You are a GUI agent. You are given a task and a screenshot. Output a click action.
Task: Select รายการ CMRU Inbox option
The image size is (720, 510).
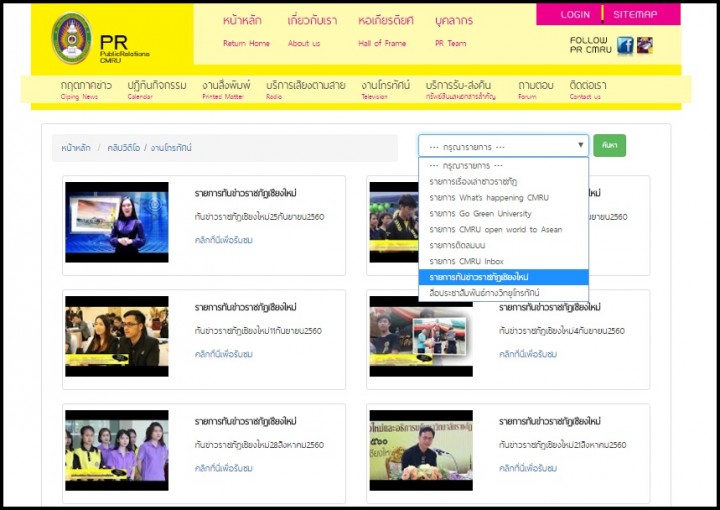pyautogui.click(x=503, y=261)
